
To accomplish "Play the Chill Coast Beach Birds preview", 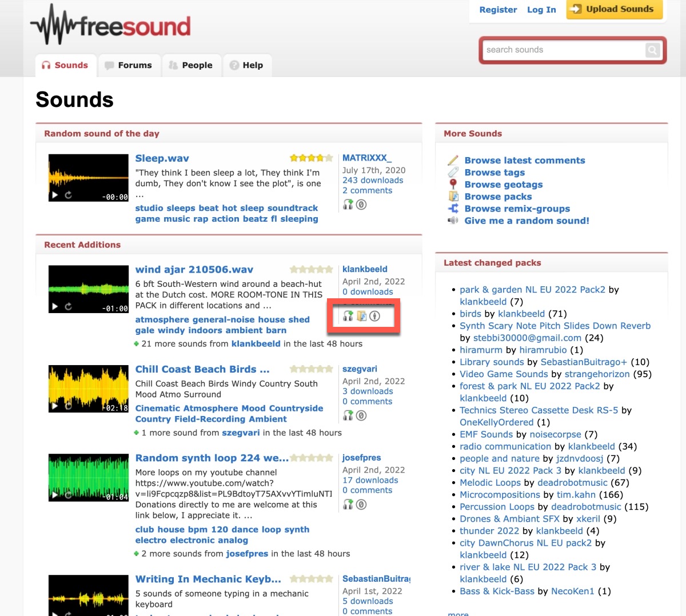I will [x=55, y=406].
